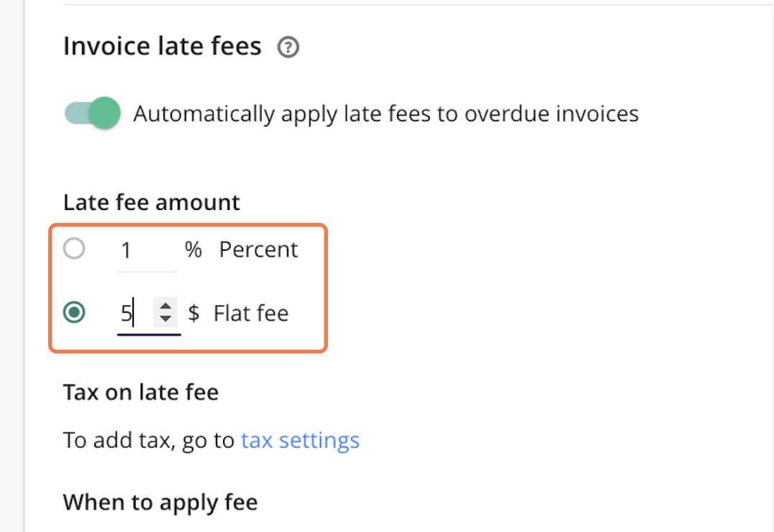
Task: Click the flat fee amount input field
Action: pyautogui.click(x=134, y=313)
